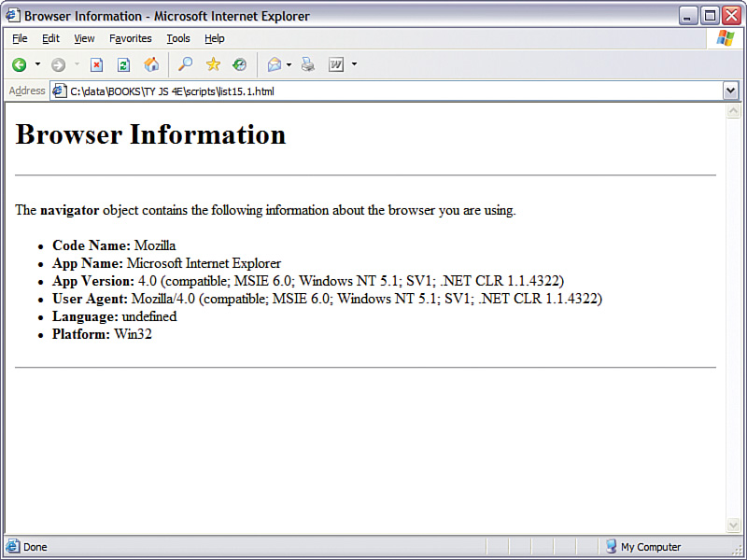Edit the page with Microsoft Word

coord(336,64)
